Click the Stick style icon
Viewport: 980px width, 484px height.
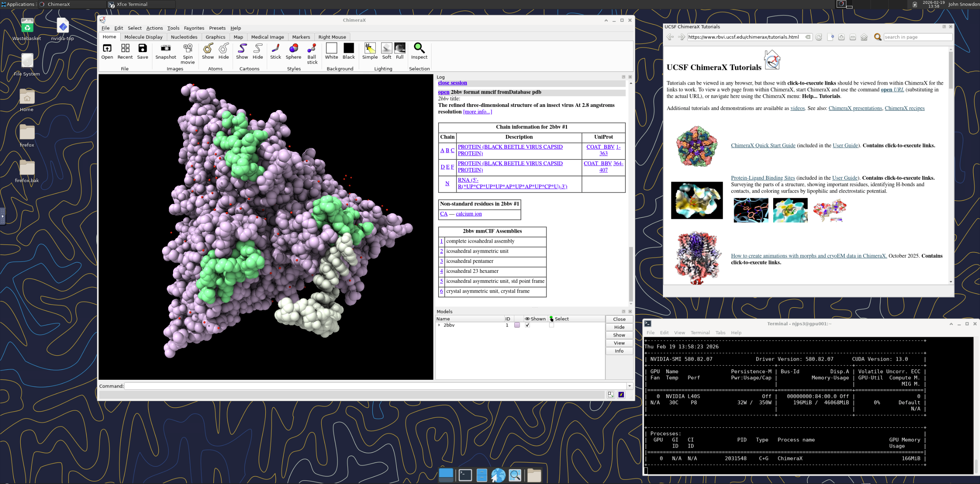click(x=275, y=49)
